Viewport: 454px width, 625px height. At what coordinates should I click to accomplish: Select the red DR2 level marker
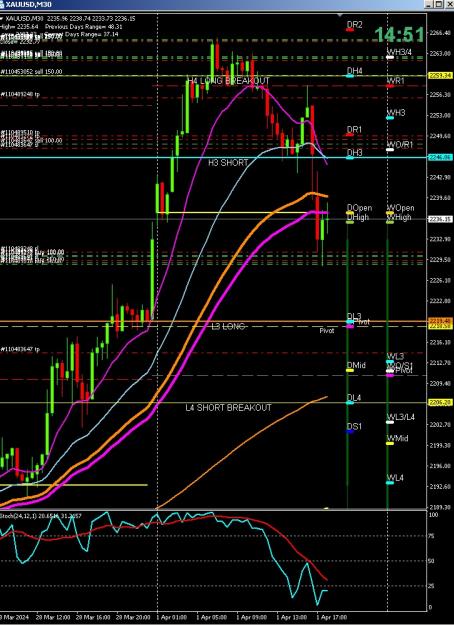coord(350,29)
